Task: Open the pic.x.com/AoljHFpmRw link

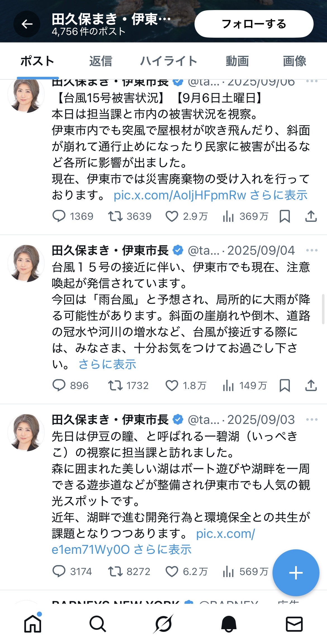Action: pos(180,195)
